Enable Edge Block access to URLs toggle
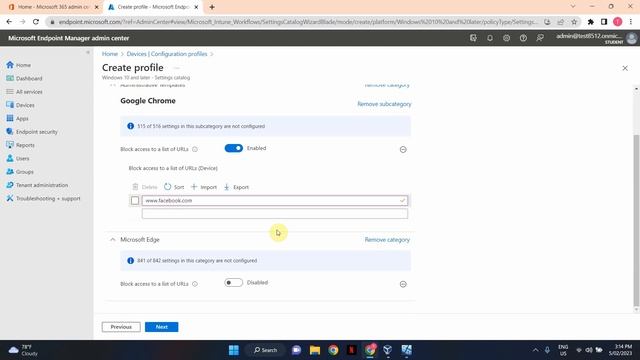Screen dimensions: 640x360 pyautogui.click(x=233, y=282)
